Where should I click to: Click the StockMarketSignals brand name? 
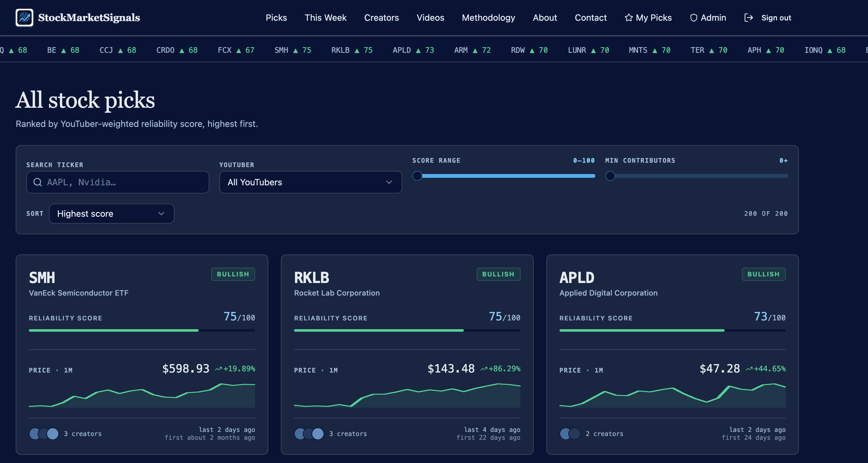(x=89, y=18)
